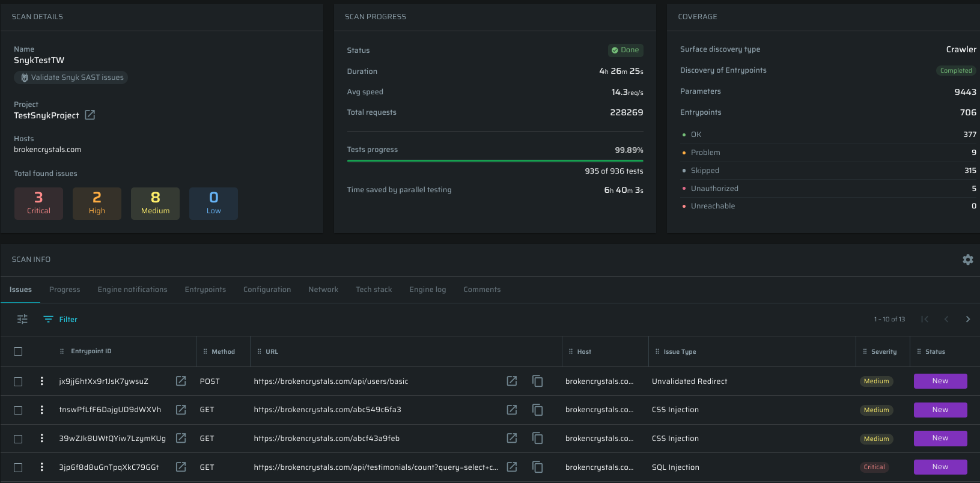Switch to the Entrypoints tab

click(x=205, y=290)
